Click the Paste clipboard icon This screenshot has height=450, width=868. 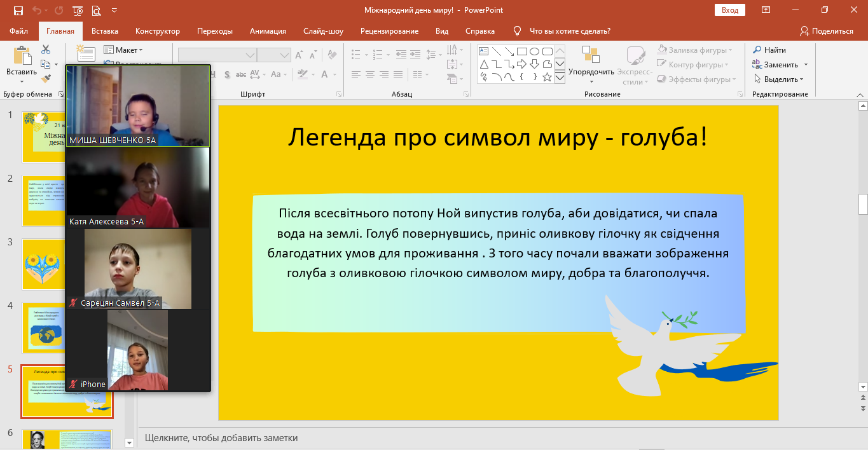tap(22, 56)
